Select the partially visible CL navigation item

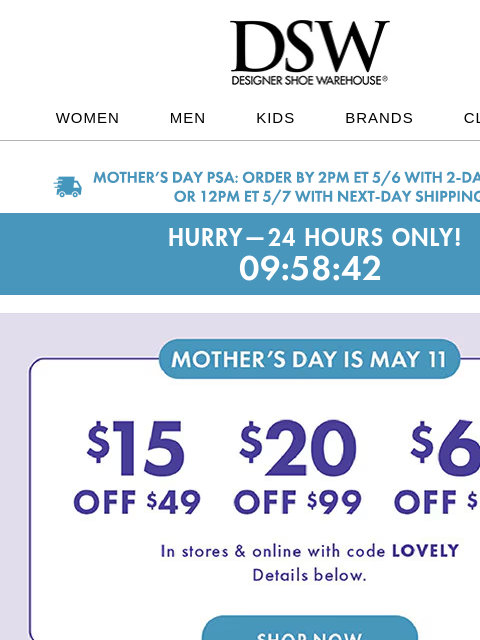(x=472, y=118)
